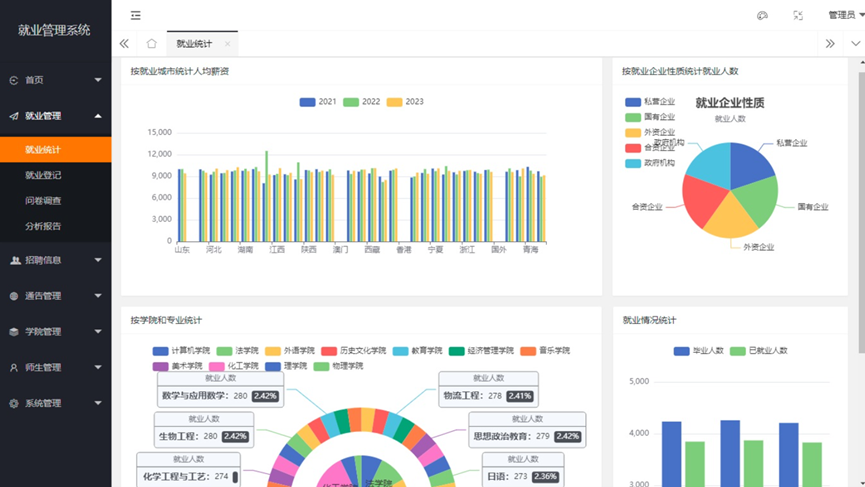Toggle the 2021 series in salary chart legend
The image size is (865, 487).
(318, 102)
